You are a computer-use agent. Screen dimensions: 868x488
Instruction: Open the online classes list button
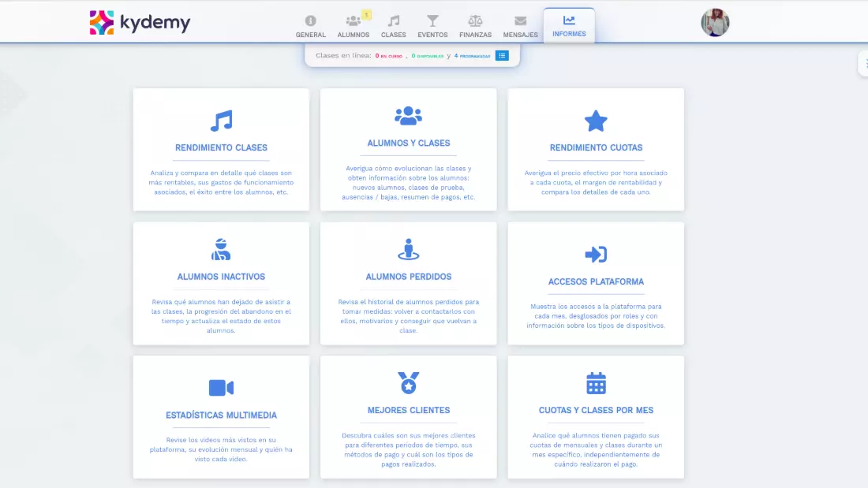[x=502, y=55]
